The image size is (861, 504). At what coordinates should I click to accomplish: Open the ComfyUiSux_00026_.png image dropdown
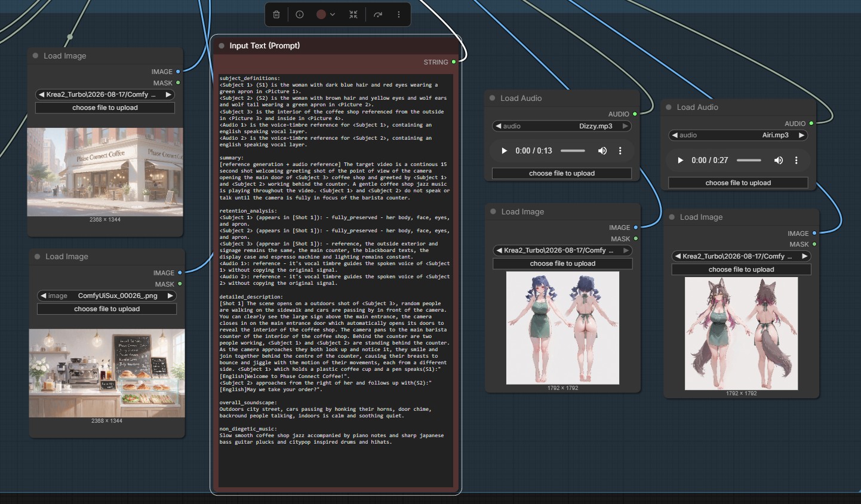click(x=107, y=296)
